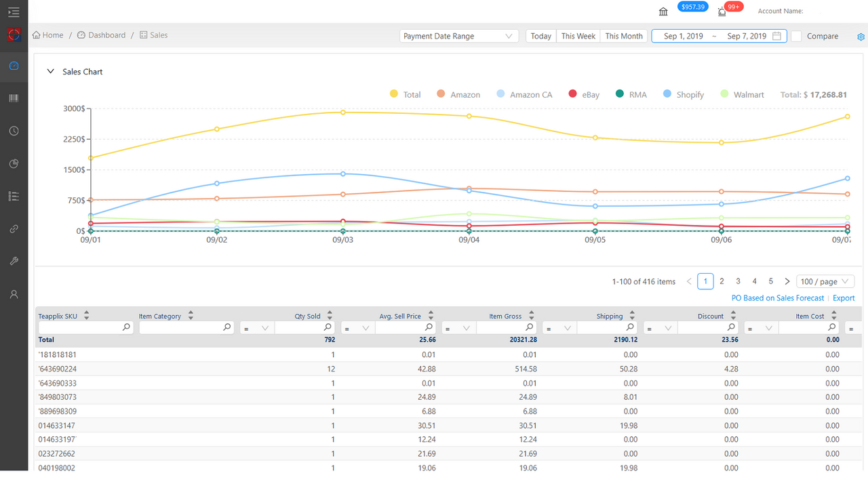Open the wrench settings icon in sidebar
868x488 pixels.
coord(14,261)
